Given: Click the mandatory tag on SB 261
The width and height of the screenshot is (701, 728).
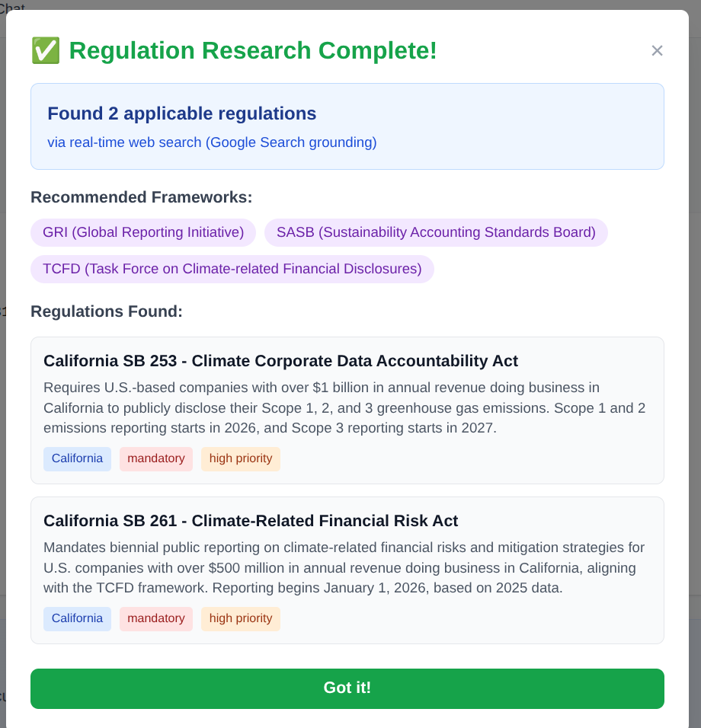Looking at the screenshot, I should tap(155, 618).
